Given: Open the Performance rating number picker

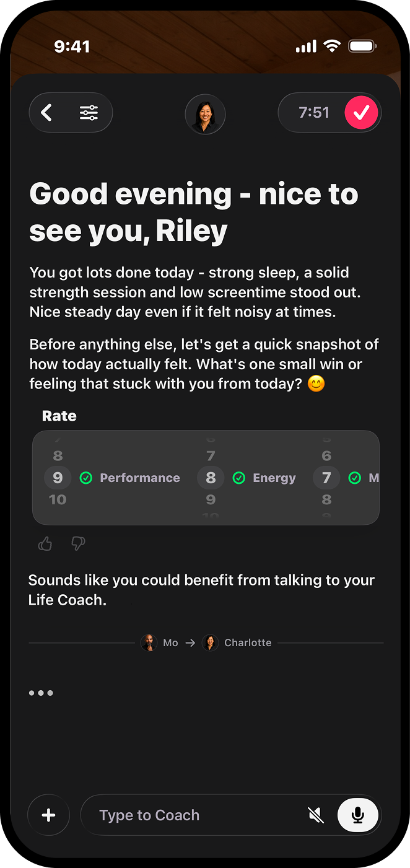Looking at the screenshot, I should pos(58,478).
